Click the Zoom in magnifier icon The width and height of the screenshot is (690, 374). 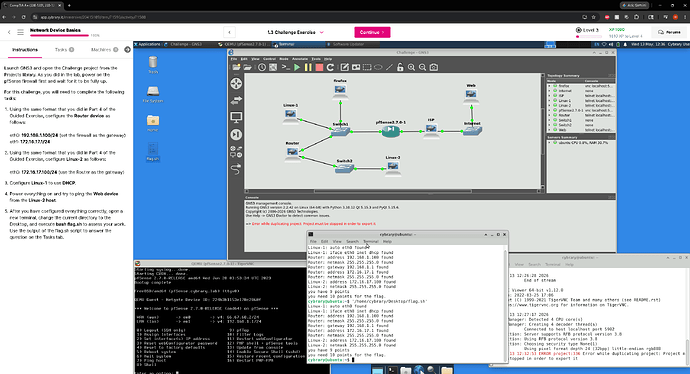(x=411, y=67)
